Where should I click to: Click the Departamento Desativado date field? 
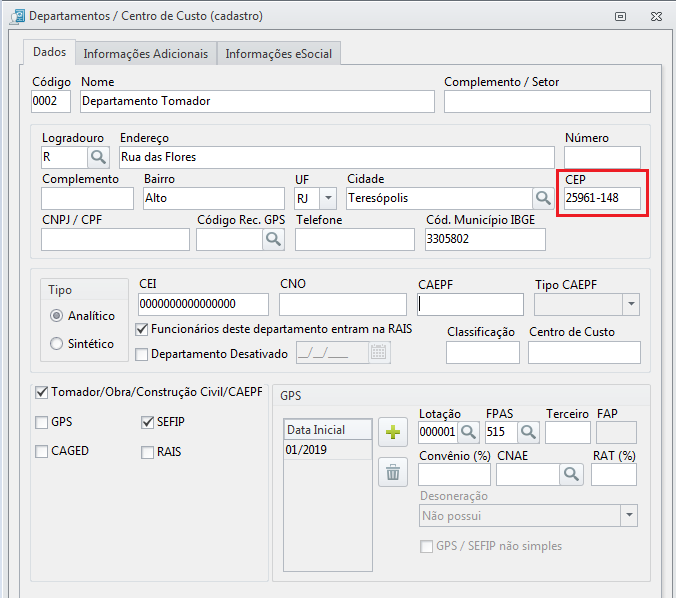[332, 352]
